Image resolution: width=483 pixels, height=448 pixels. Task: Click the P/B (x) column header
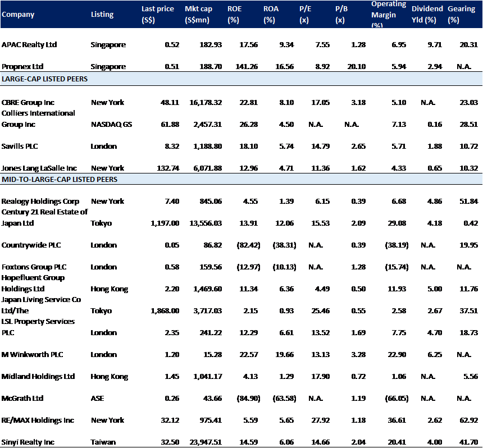tap(341, 15)
